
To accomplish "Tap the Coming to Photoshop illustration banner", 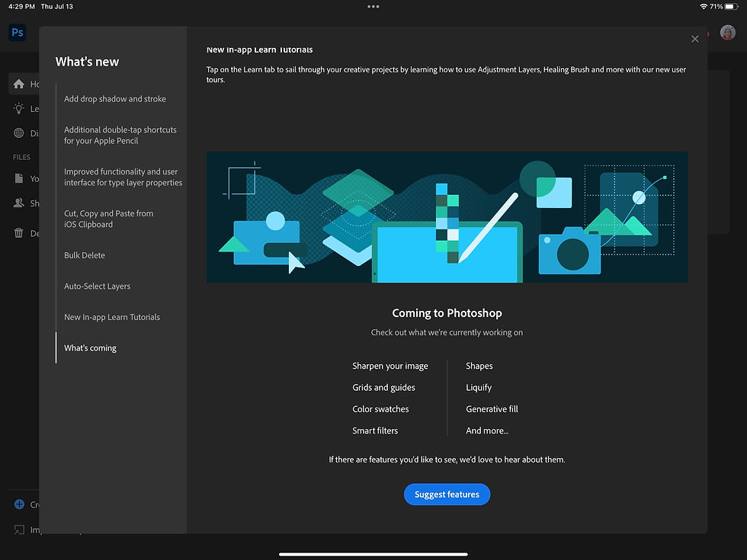I will coord(447,217).
